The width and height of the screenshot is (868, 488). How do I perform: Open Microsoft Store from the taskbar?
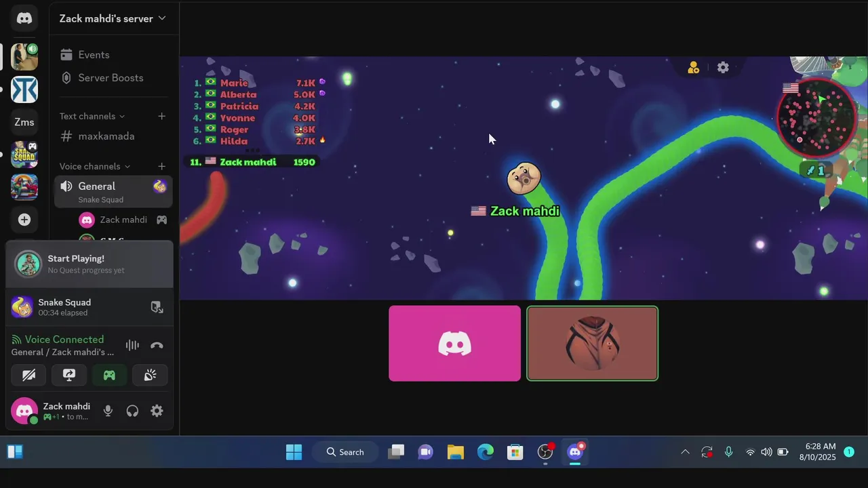coord(515,452)
